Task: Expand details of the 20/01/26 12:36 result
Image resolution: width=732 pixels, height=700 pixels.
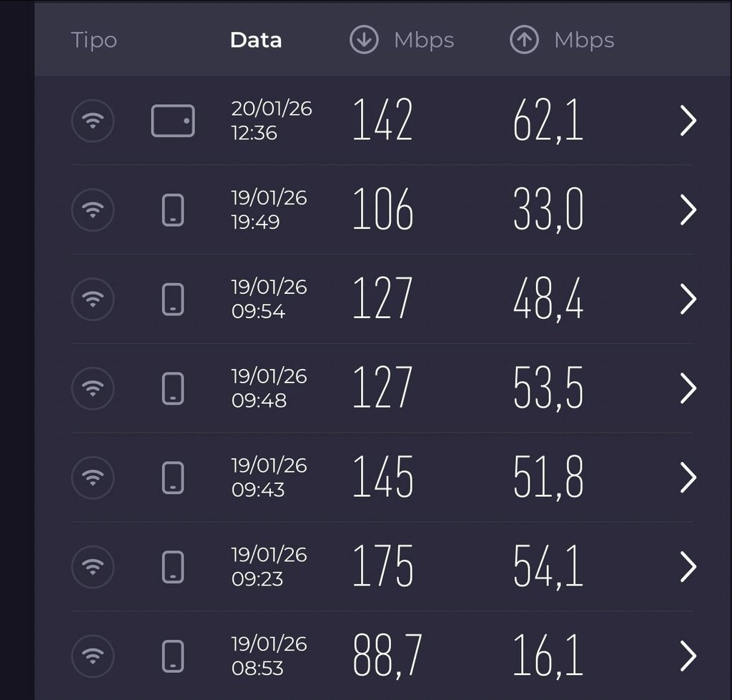Action: pos(688,121)
